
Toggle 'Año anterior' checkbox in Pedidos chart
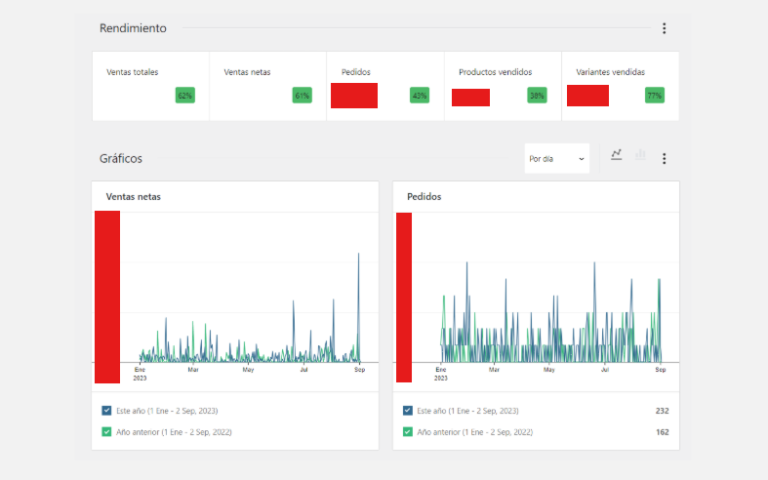pyautogui.click(x=408, y=432)
